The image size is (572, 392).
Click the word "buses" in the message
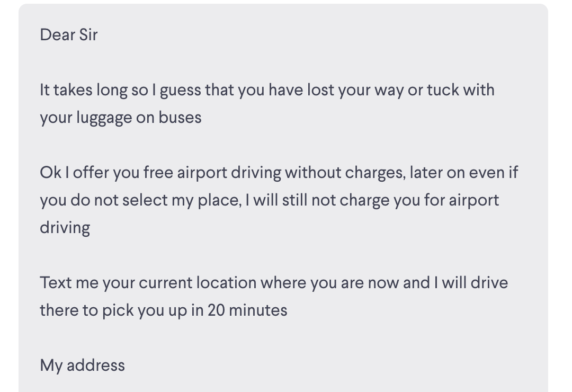coord(180,118)
